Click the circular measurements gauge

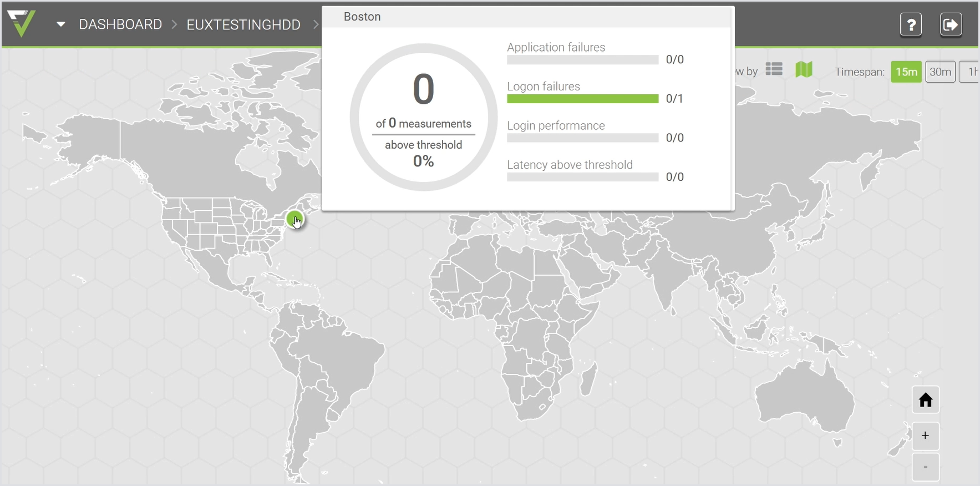[423, 117]
